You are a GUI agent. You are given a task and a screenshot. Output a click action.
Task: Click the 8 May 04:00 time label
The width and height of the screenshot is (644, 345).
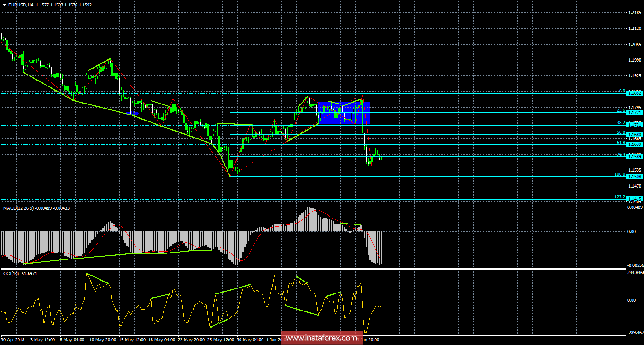[x=71, y=340]
